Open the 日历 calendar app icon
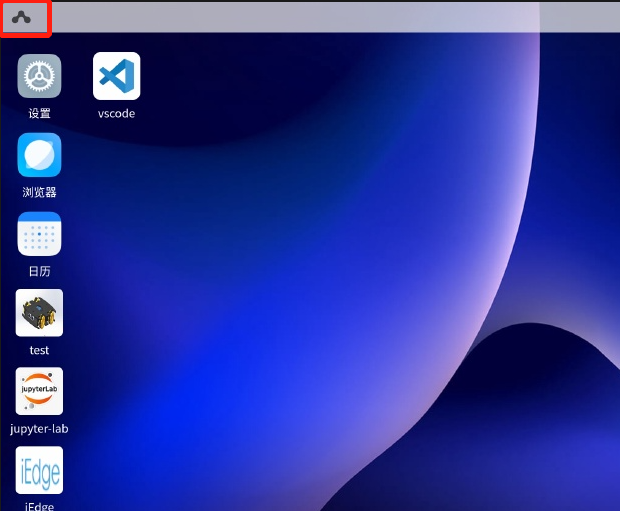This screenshot has height=511, width=620. [x=39, y=234]
